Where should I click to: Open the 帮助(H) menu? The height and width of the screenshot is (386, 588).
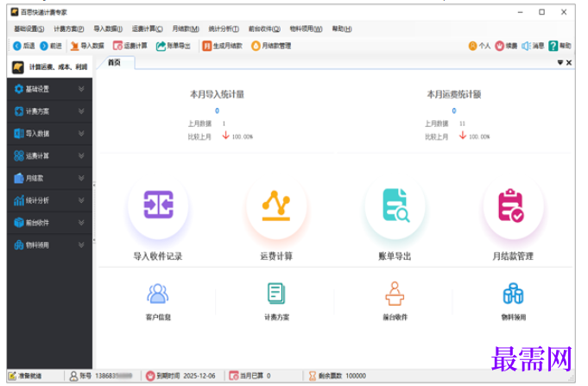(x=342, y=28)
